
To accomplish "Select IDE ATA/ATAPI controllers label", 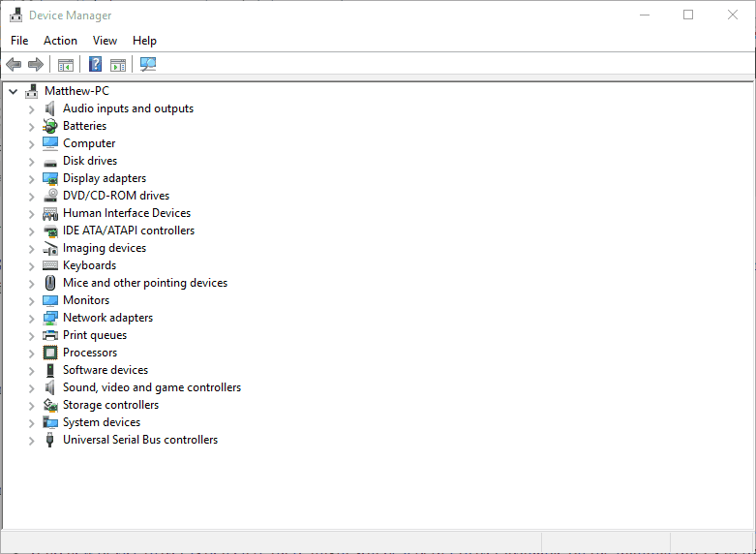I will (129, 231).
